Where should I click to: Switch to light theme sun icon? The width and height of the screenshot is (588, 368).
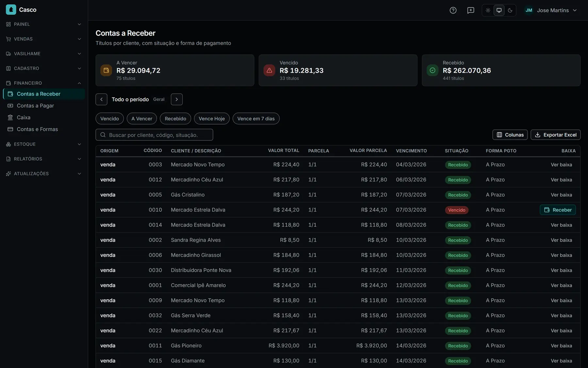coord(488,10)
